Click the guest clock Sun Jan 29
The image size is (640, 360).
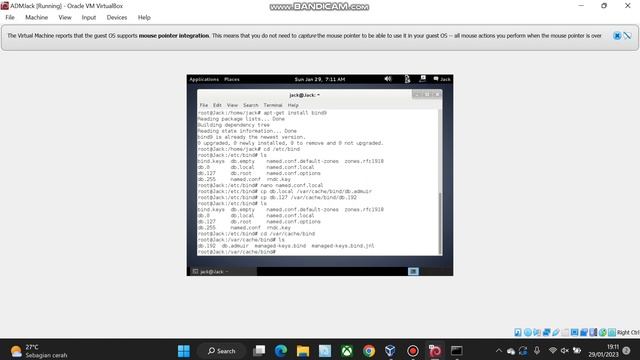[320, 79]
